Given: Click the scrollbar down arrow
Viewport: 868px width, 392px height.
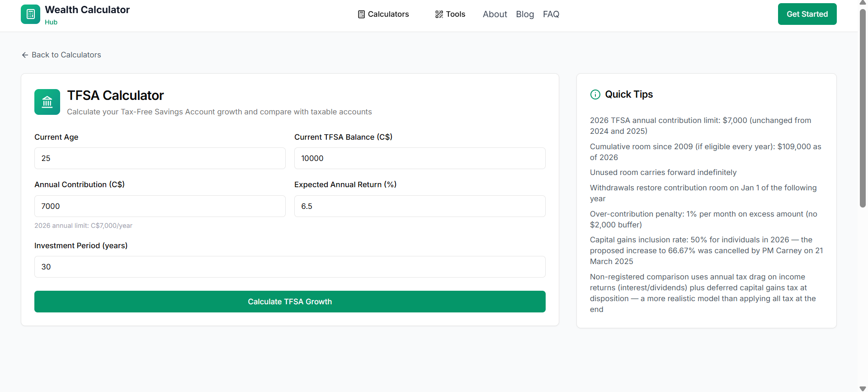Looking at the screenshot, I should (x=863, y=388).
